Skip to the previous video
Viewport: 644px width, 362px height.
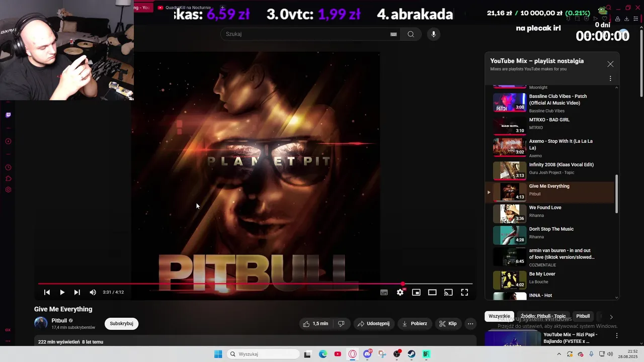pos(47,292)
